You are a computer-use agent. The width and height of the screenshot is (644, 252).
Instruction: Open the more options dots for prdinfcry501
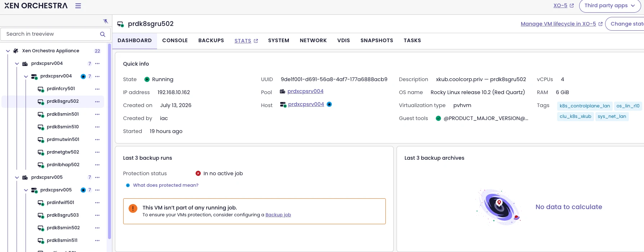[97, 89]
